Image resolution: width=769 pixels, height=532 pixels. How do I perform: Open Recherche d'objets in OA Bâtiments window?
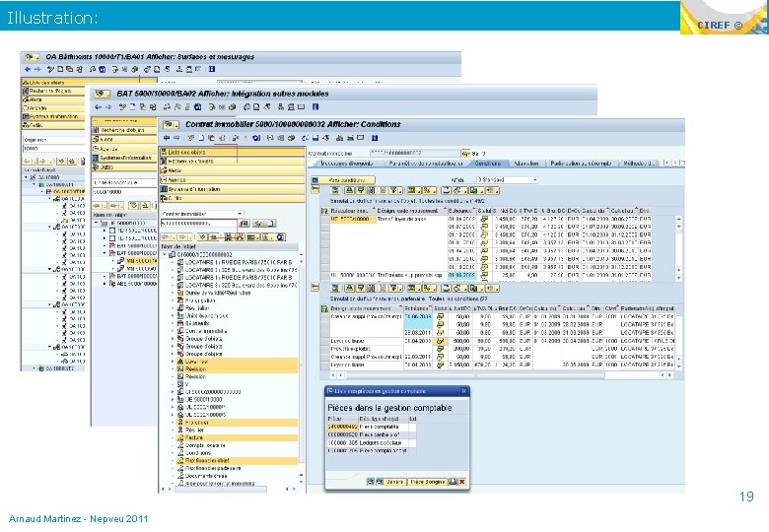tap(53, 91)
